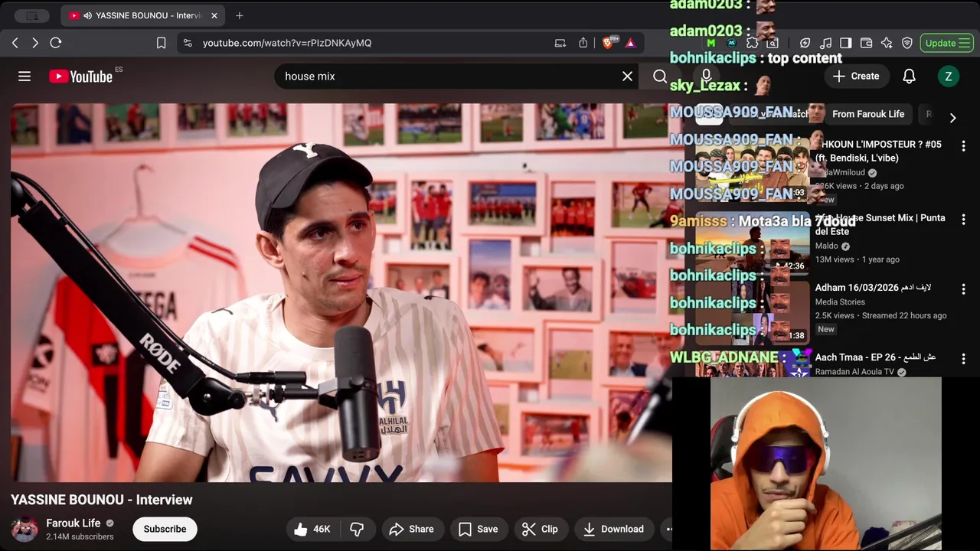
Task: Open options for L'IMPOSTEUR #05 video
Action: (x=963, y=145)
